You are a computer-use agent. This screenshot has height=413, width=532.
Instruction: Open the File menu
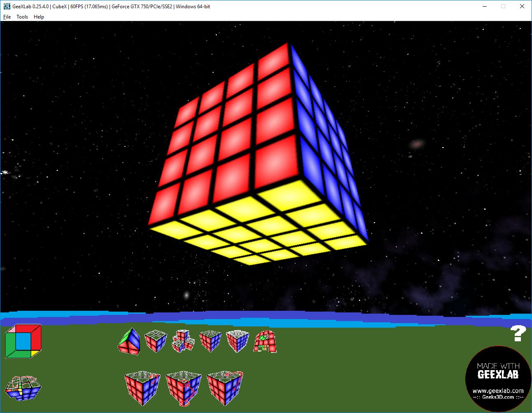(7, 17)
